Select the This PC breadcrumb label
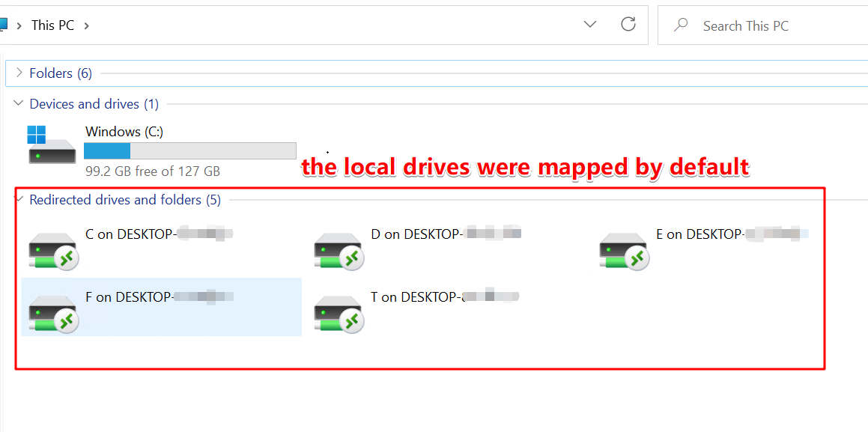The height and width of the screenshot is (432, 868). pyautogui.click(x=52, y=25)
